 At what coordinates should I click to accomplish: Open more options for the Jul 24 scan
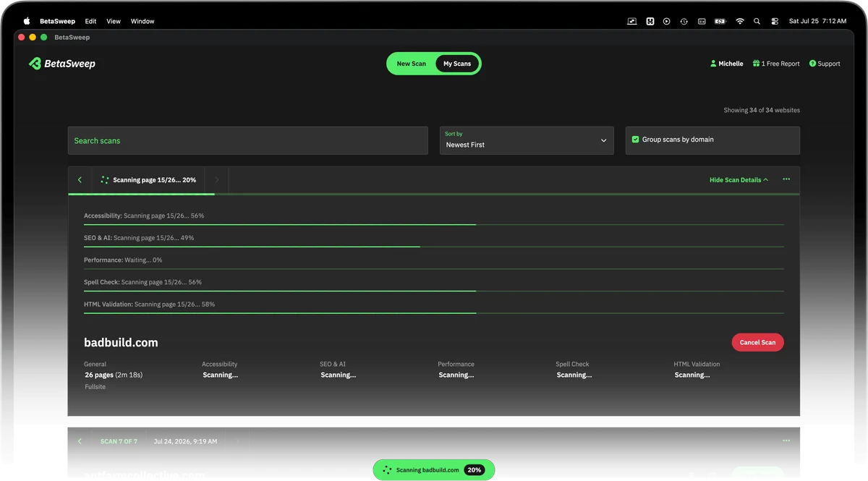pos(786,440)
